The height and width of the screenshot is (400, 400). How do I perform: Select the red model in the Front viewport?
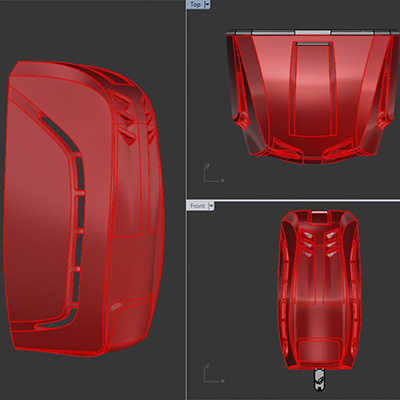click(320, 290)
